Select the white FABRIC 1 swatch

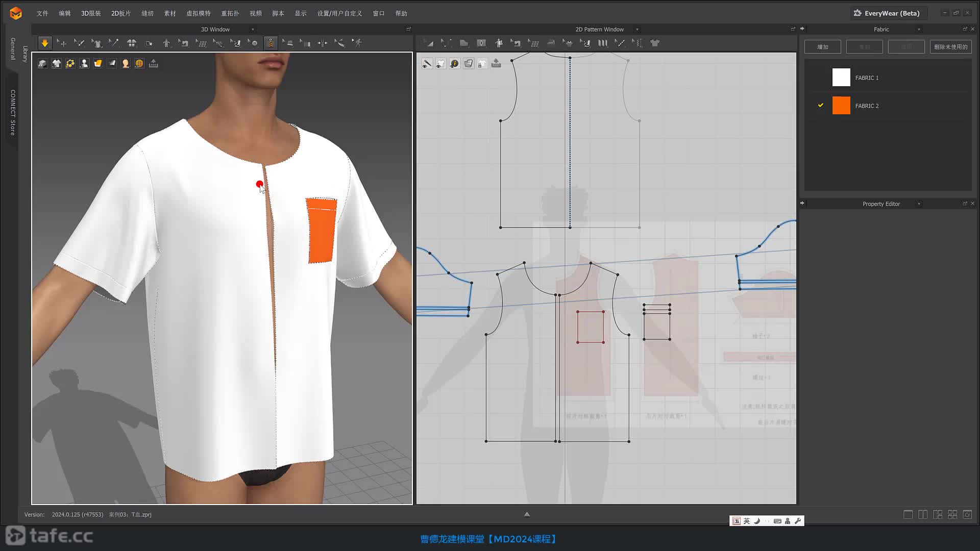point(841,78)
